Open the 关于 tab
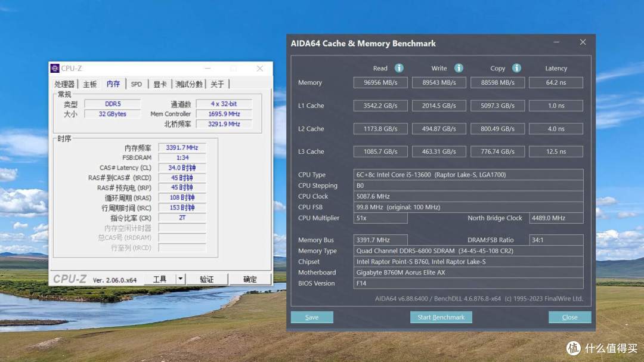 (x=217, y=84)
